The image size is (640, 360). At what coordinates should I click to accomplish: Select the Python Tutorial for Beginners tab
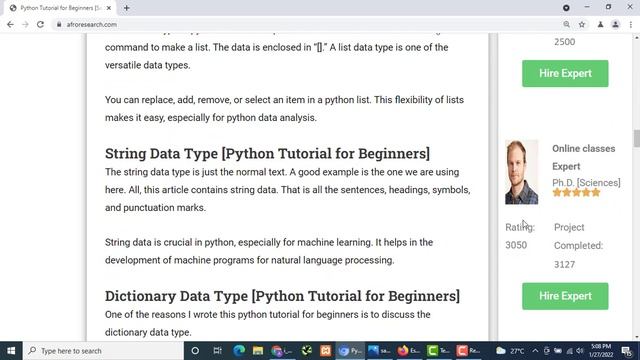tap(60, 8)
